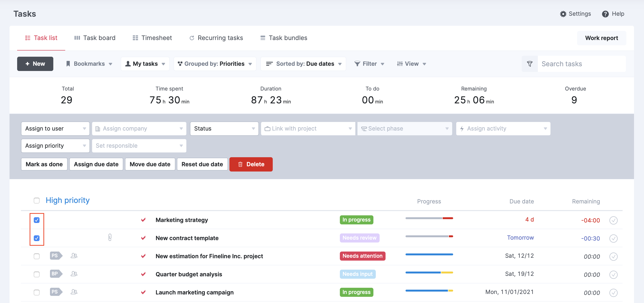This screenshot has height=303, width=644.
Task: Click the BP tag on Quarter budget analysis row
Action: coord(56,274)
